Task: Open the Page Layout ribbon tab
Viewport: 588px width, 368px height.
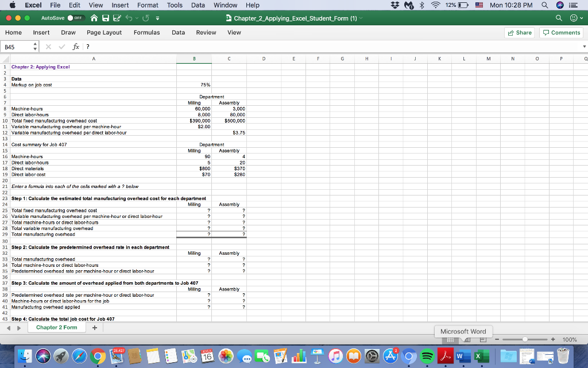Action: click(x=105, y=33)
